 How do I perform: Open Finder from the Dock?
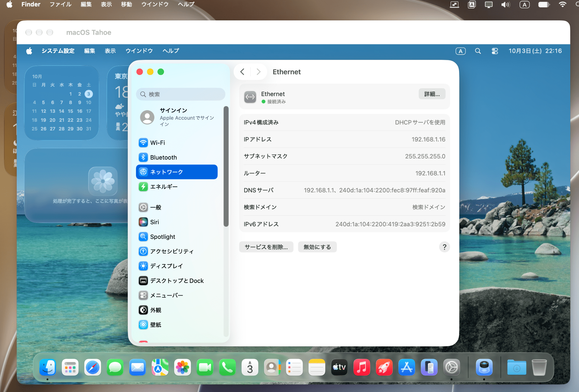click(47, 367)
